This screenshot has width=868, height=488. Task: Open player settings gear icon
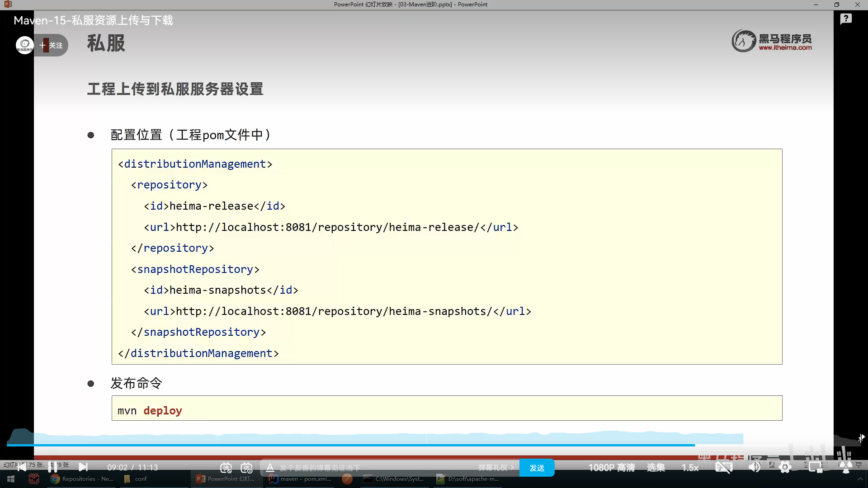tap(785, 468)
